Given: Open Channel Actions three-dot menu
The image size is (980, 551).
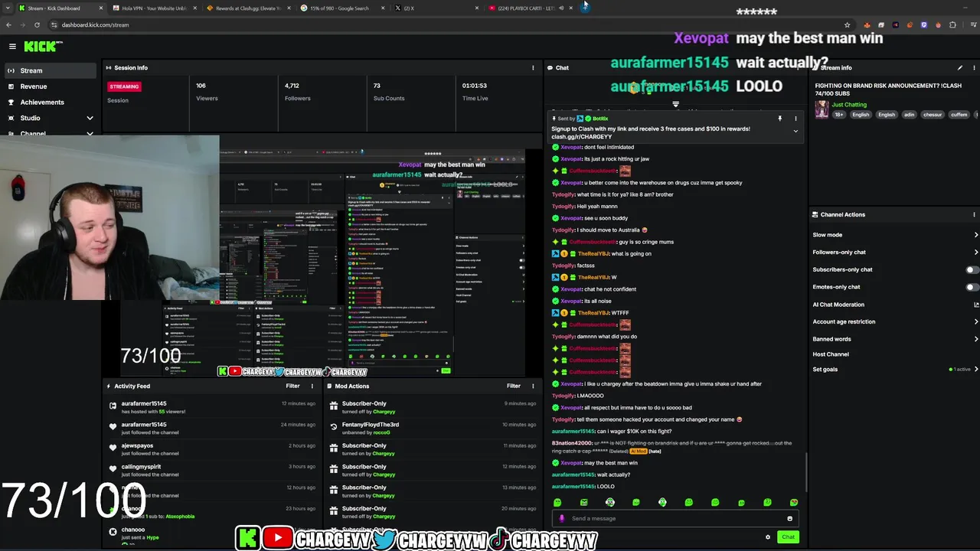Looking at the screenshot, I should 974,215.
